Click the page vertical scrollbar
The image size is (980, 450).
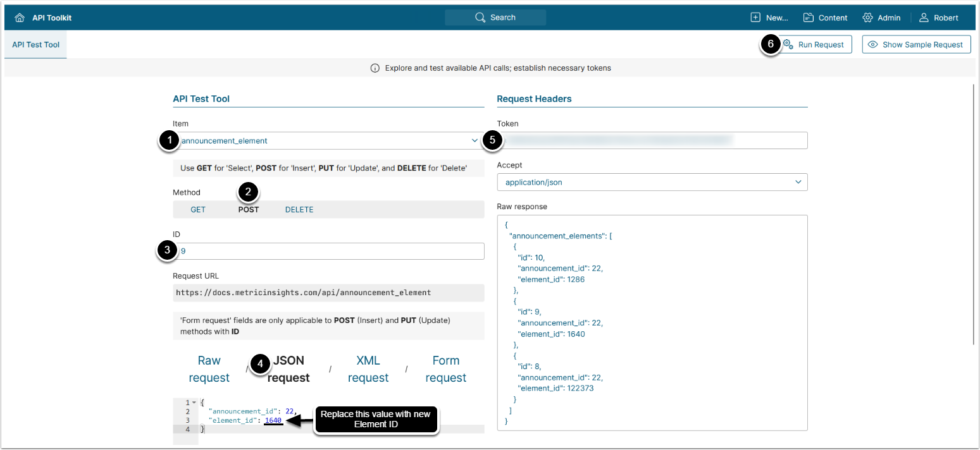(974, 215)
